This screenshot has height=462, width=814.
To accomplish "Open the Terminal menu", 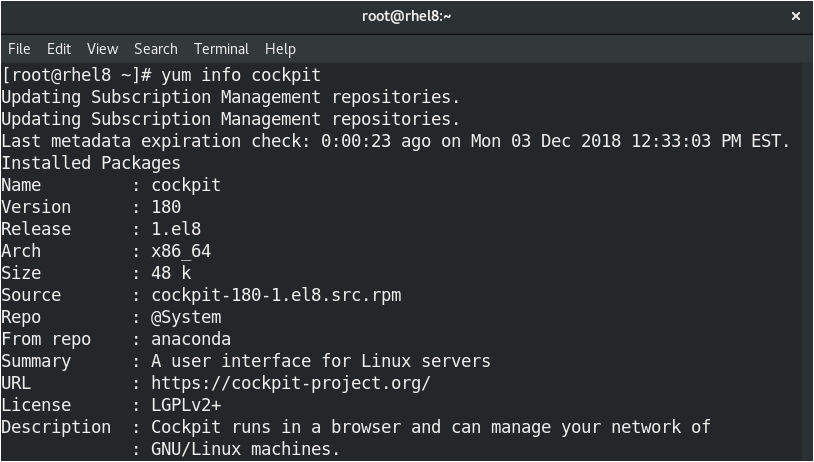I will pyautogui.click(x=221, y=48).
